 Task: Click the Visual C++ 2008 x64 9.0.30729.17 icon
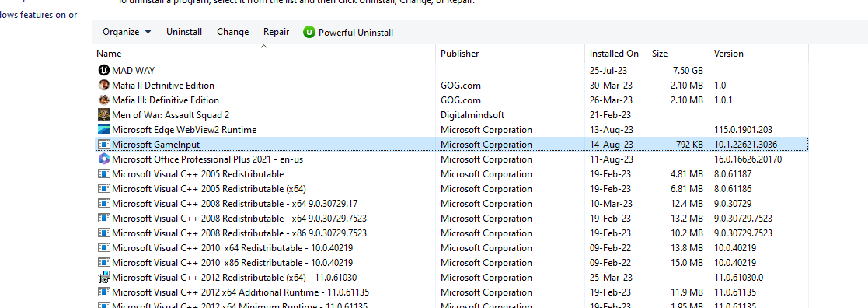click(104, 203)
